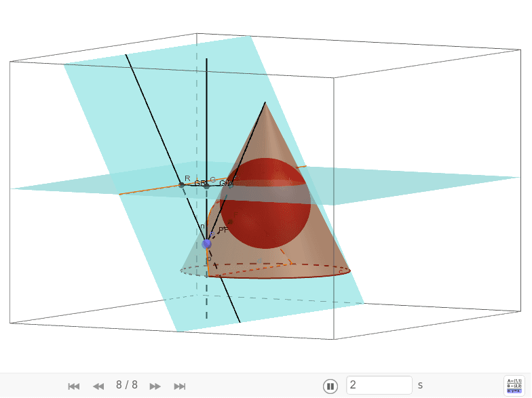Select point R on the plane
532x398 pixels.
click(x=181, y=184)
